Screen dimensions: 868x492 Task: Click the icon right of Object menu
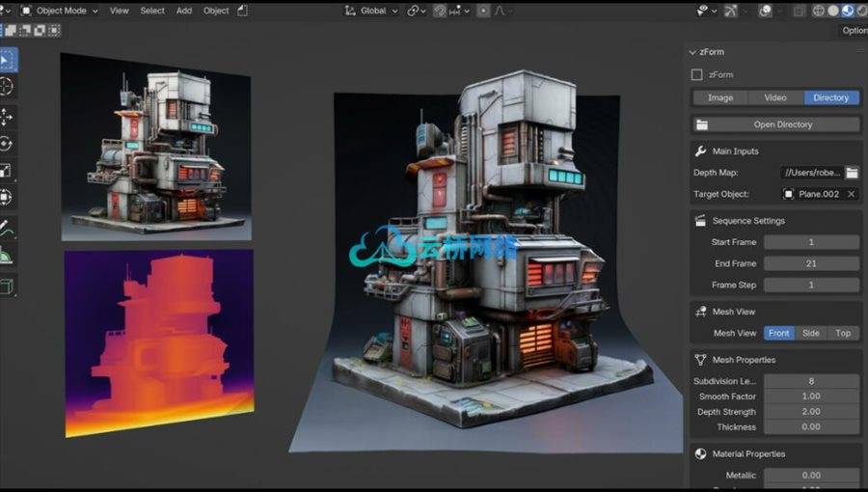pos(242,11)
